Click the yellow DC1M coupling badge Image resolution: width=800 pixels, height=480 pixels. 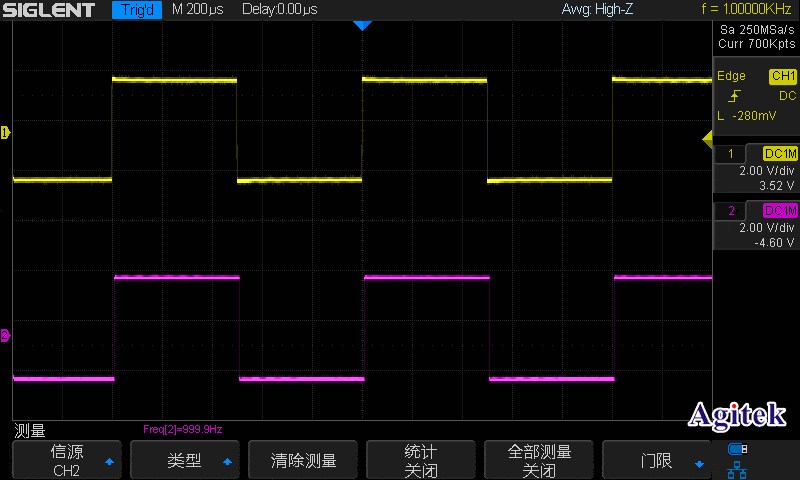click(x=780, y=154)
